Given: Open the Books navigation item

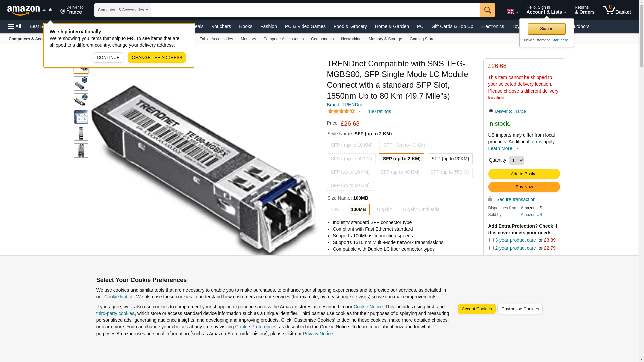Looking at the screenshot, I should pos(246,26).
